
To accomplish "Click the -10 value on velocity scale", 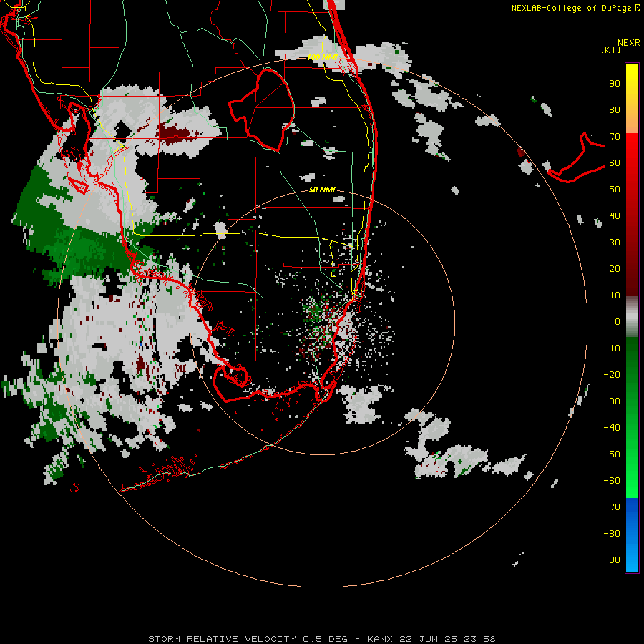I will 612,348.
